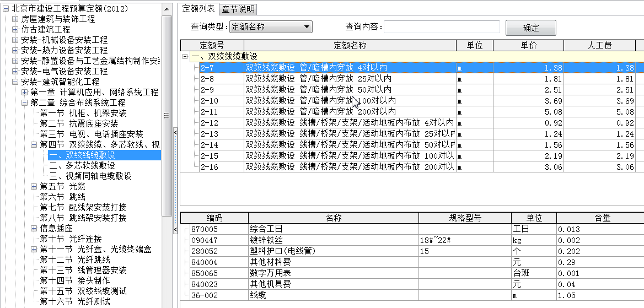Click 其他机具费 row
This screenshot has width=644, height=308.
[416, 284]
